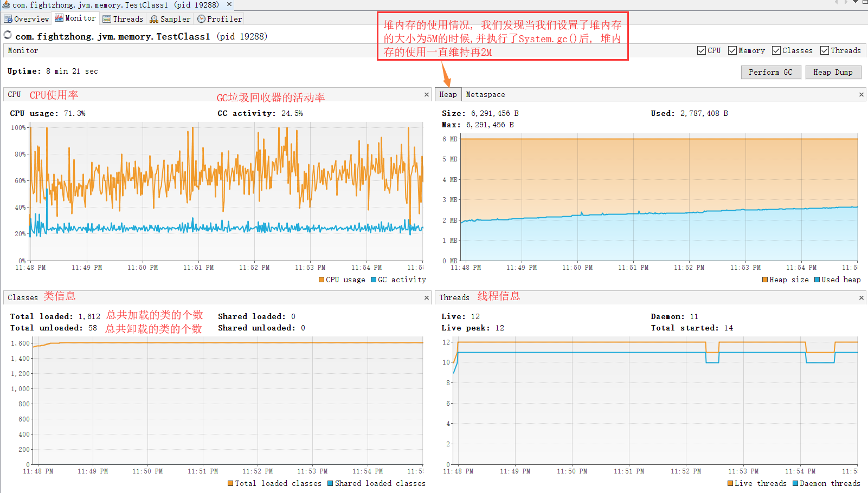Click the CPU usage legend swatch
Image resolution: width=868 pixels, height=493 pixels.
(322, 280)
